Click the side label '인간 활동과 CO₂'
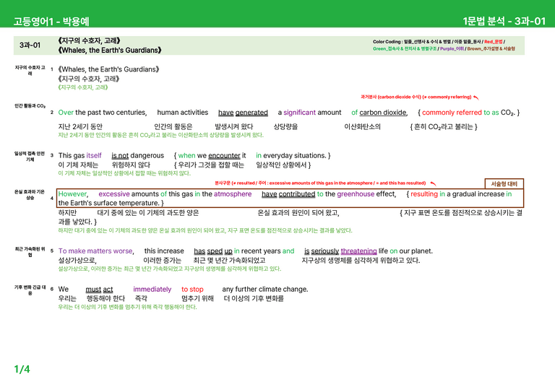The width and height of the screenshot is (555, 392). pos(30,105)
